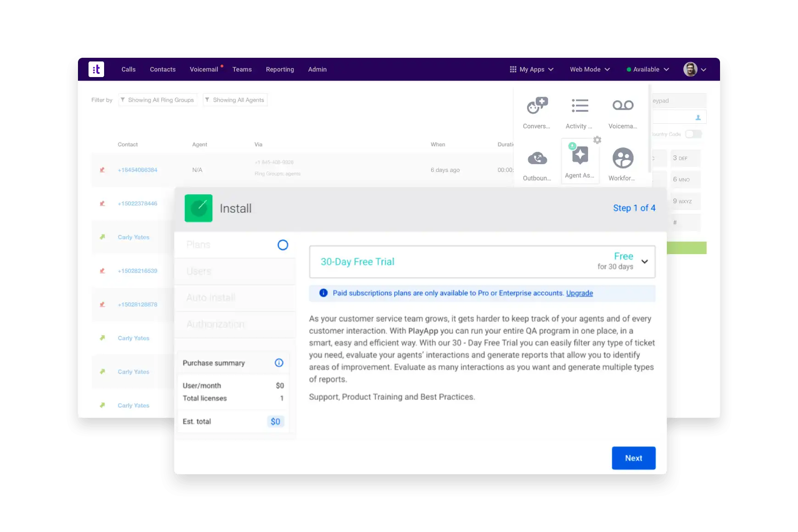The height and width of the screenshot is (532, 798).
Task: Go to the Reporting menu
Action: pos(280,69)
